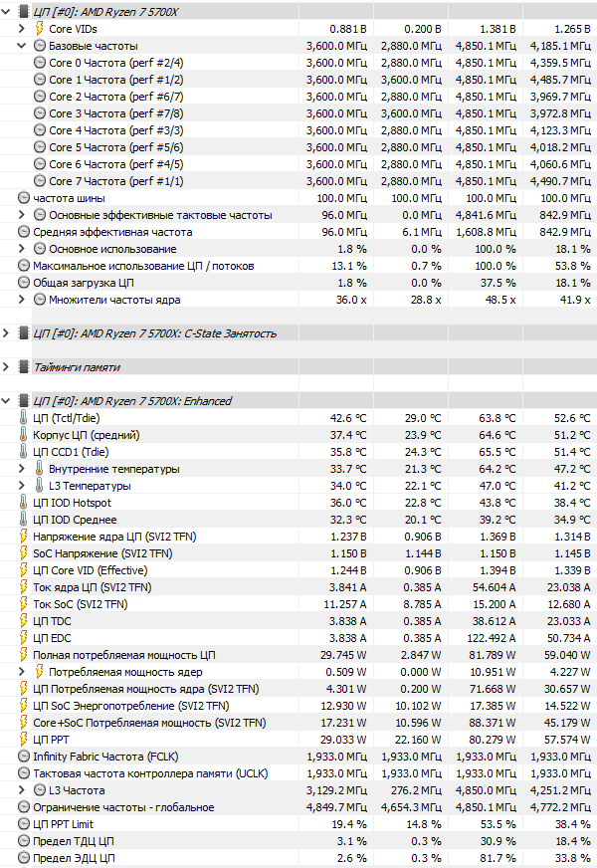Click the clock icon of частота шины
597x868 pixels.
click(x=24, y=198)
